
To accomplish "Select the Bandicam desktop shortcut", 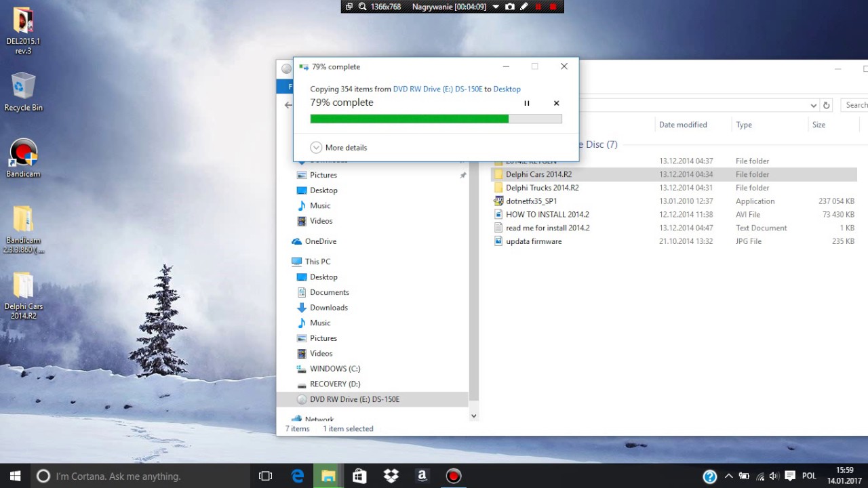I will pos(23,158).
